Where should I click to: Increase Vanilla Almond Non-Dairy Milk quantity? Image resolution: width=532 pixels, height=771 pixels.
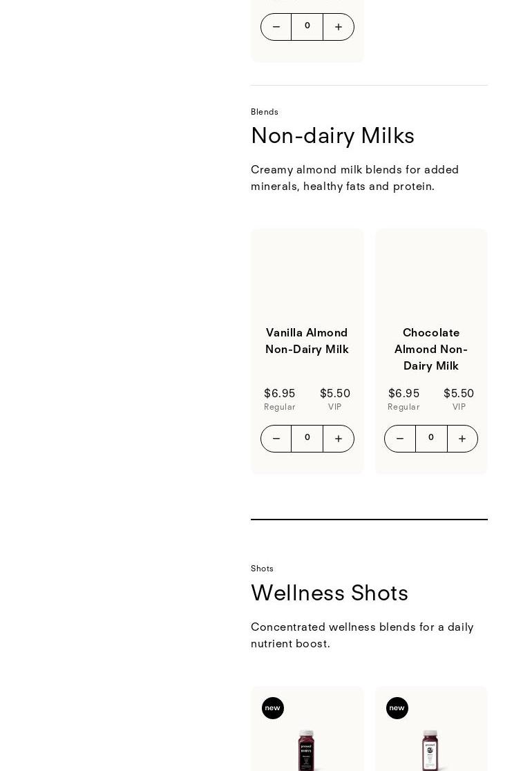pyautogui.click(x=339, y=439)
